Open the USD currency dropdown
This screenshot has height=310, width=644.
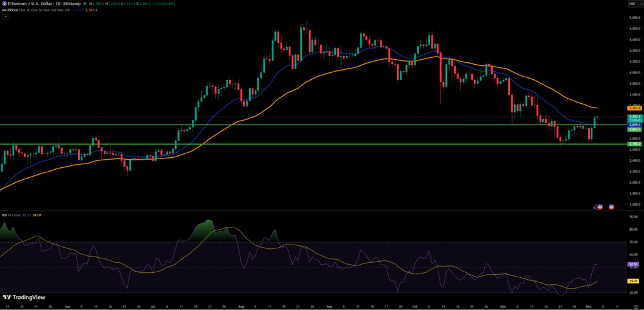pos(632,4)
